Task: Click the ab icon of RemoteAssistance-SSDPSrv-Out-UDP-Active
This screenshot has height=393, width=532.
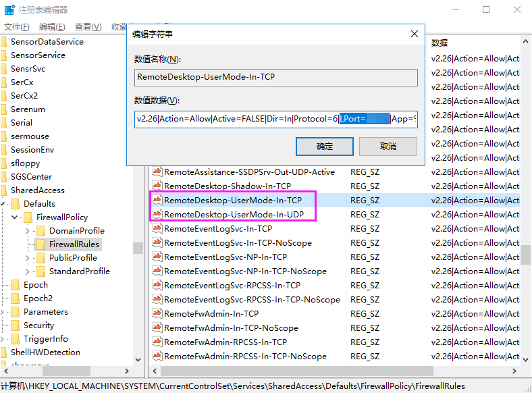Action: tap(157, 172)
